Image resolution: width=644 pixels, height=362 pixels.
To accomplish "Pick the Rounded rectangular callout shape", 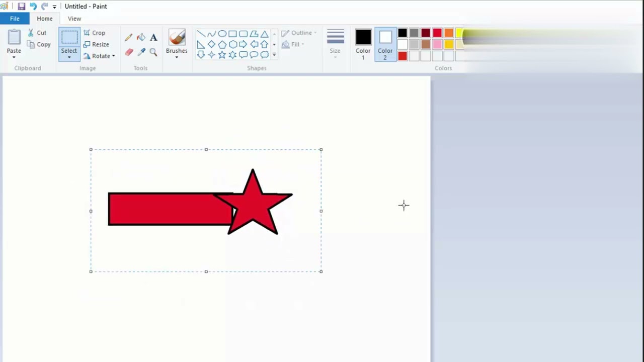I will point(243,55).
